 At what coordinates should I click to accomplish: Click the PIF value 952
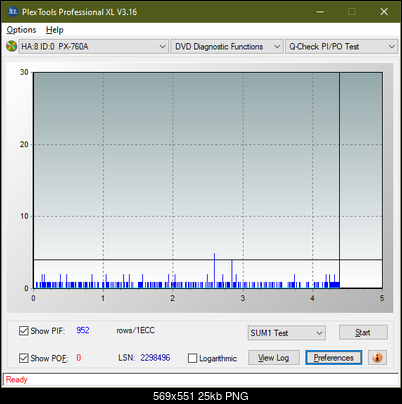(83, 330)
